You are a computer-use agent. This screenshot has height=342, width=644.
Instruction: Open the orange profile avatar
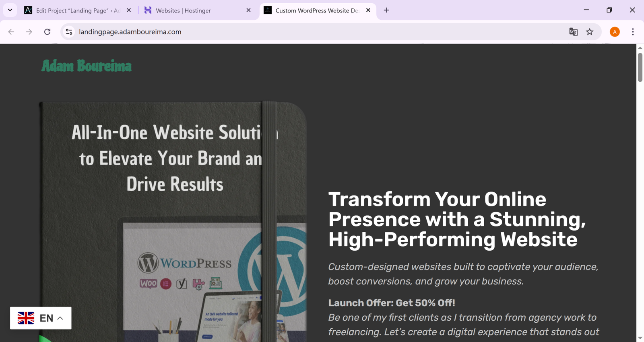[x=615, y=32]
